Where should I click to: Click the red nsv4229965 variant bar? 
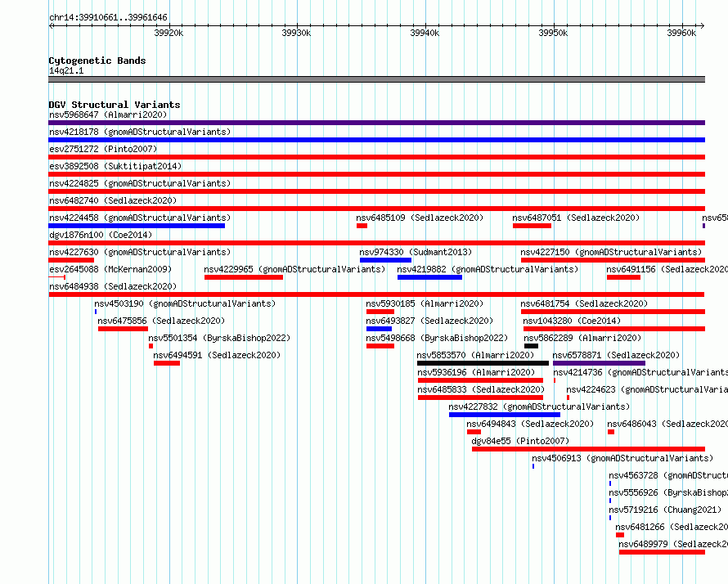[244, 277]
